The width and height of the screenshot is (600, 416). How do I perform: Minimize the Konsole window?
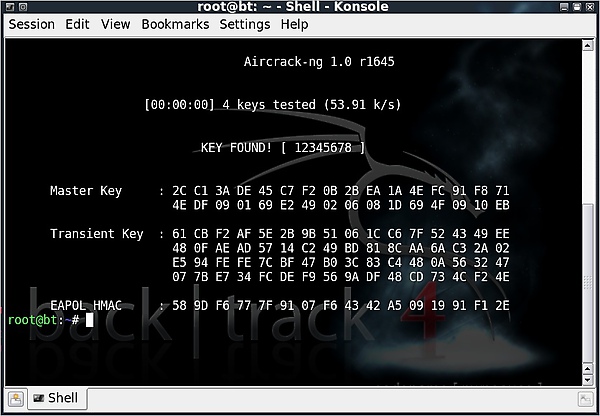pyautogui.click(x=564, y=7)
